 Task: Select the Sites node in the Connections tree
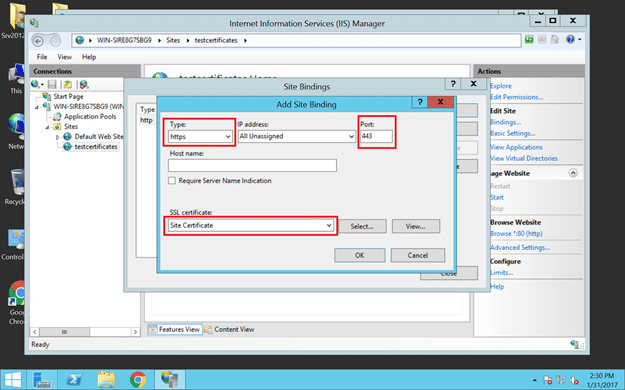coord(71,126)
